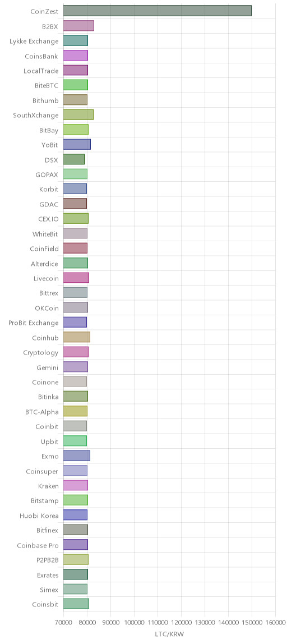
Task: Click the 150000 axis tick label
Action: [252, 623]
